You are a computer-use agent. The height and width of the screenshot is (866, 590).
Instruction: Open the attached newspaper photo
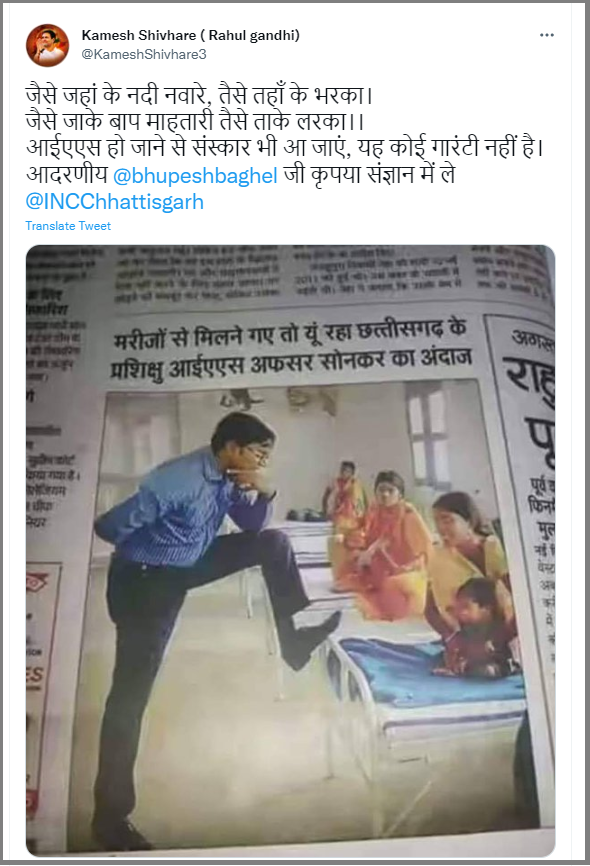[291, 551]
